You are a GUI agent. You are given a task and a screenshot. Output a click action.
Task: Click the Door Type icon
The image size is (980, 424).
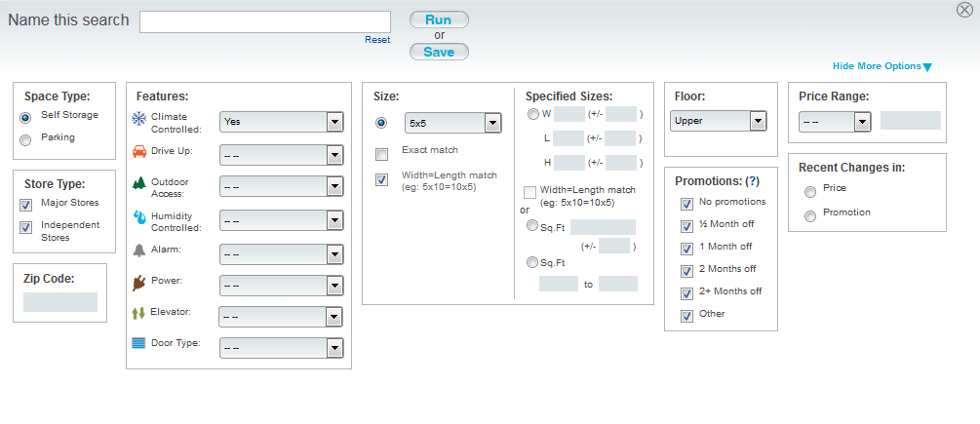[x=138, y=343]
